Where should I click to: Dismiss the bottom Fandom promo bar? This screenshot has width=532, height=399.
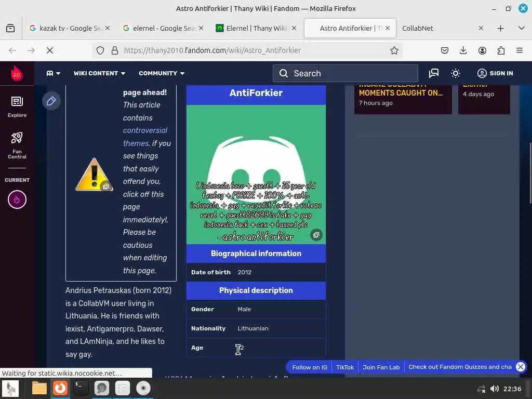[521, 367]
